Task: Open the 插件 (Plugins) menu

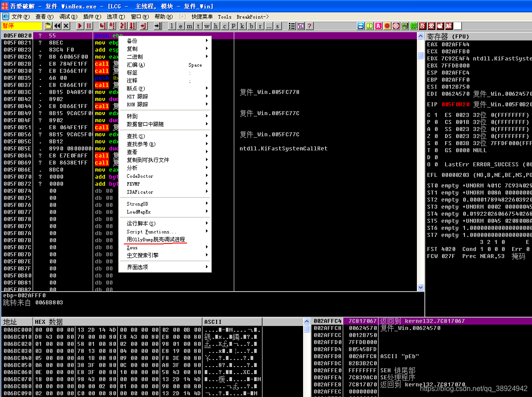Action: click(92, 17)
